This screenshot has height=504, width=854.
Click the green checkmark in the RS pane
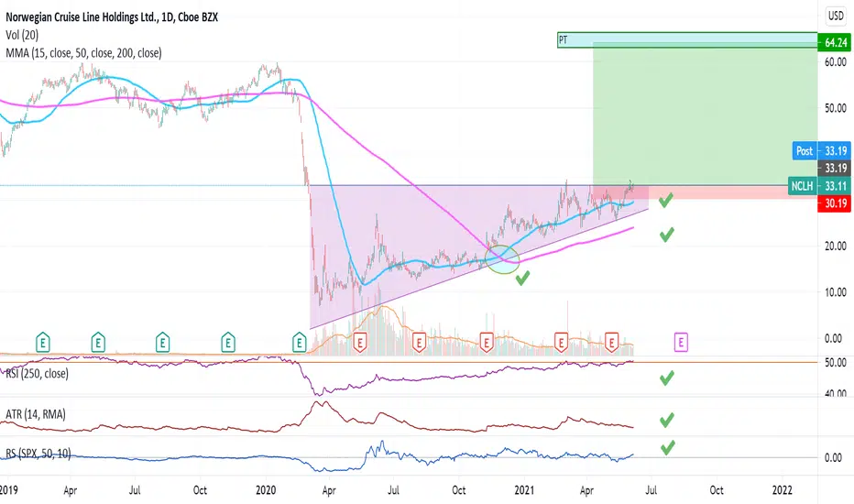667,447
